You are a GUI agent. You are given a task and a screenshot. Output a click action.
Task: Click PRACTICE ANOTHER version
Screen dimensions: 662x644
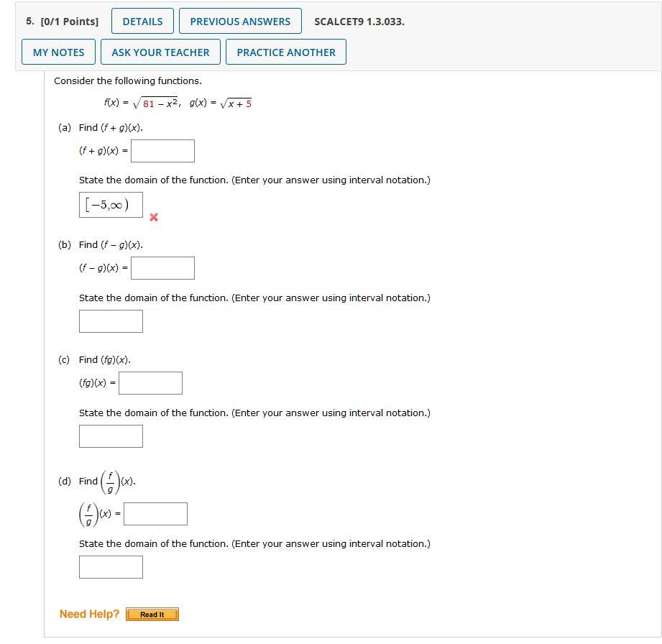click(x=285, y=51)
